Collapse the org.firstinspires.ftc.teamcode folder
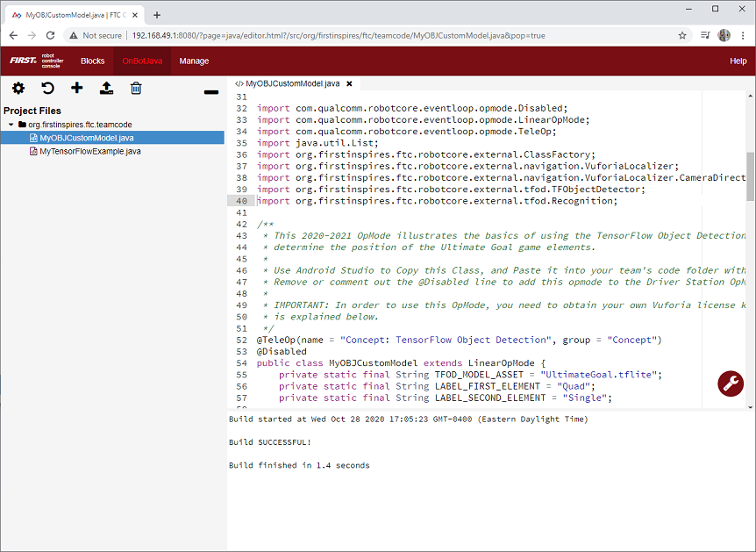756x552 pixels. (x=11, y=125)
